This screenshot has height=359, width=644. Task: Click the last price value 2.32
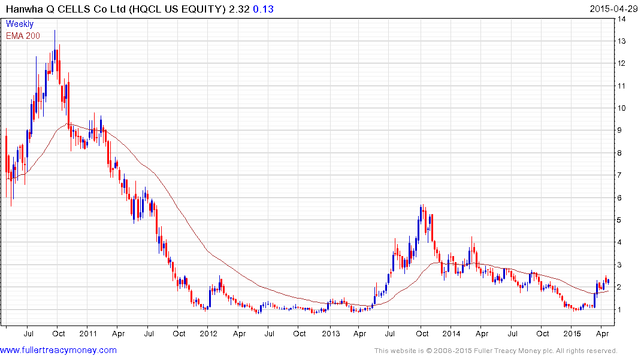point(239,9)
